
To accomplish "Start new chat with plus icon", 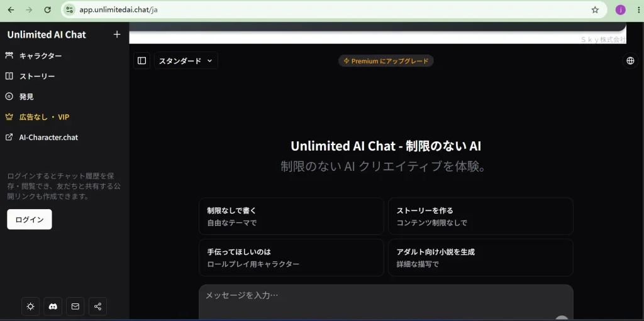I will [x=117, y=35].
